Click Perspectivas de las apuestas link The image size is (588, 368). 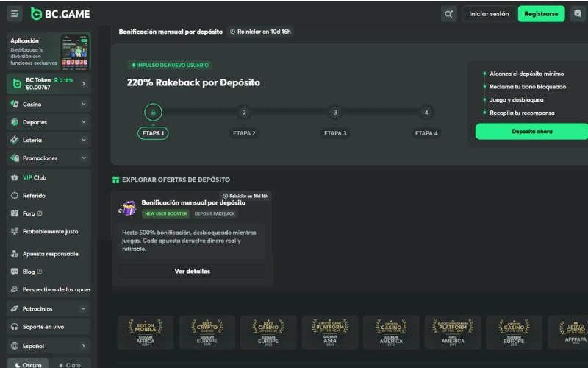point(49,289)
